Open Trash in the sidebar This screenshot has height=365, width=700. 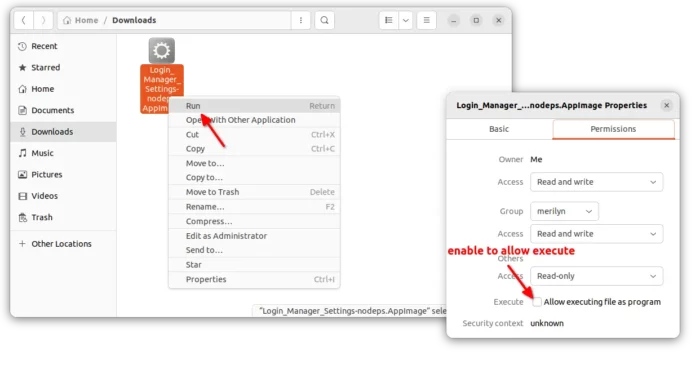(63, 217)
